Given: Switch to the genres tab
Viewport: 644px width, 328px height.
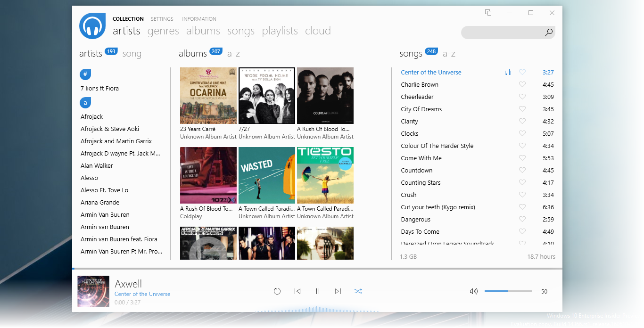Looking at the screenshot, I should tap(163, 31).
